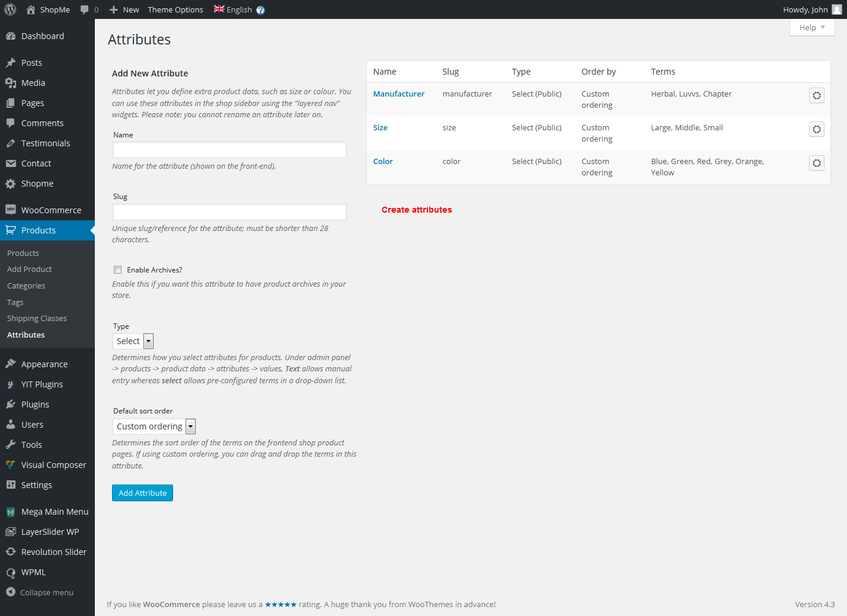Go to Categories in Products submenu

(26, 285)
